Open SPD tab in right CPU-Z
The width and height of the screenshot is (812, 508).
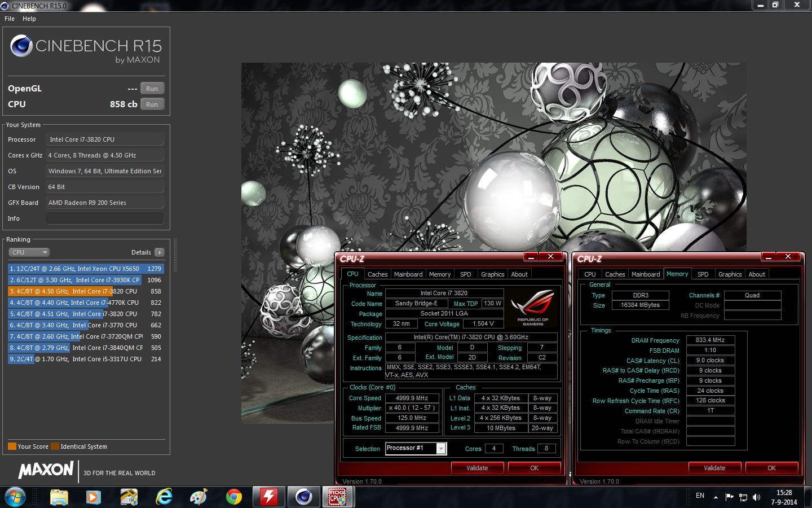pyautogui.click(x=703, y=274)
